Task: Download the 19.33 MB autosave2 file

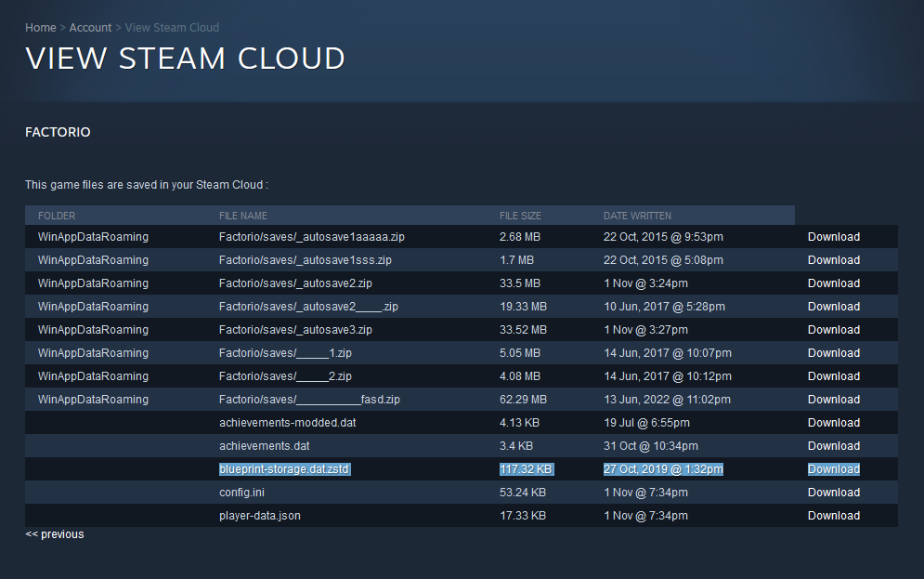Action: [x=833, y=307]
